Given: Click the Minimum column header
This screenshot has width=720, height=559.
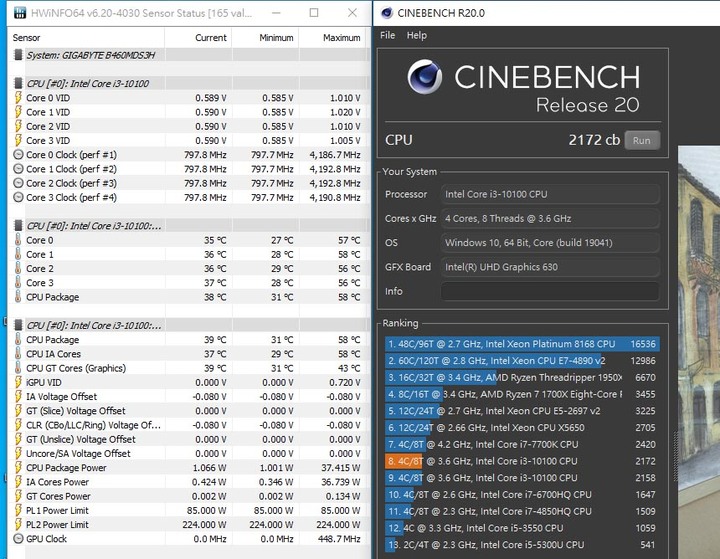Looking at the screenshot, I should 265,38.
